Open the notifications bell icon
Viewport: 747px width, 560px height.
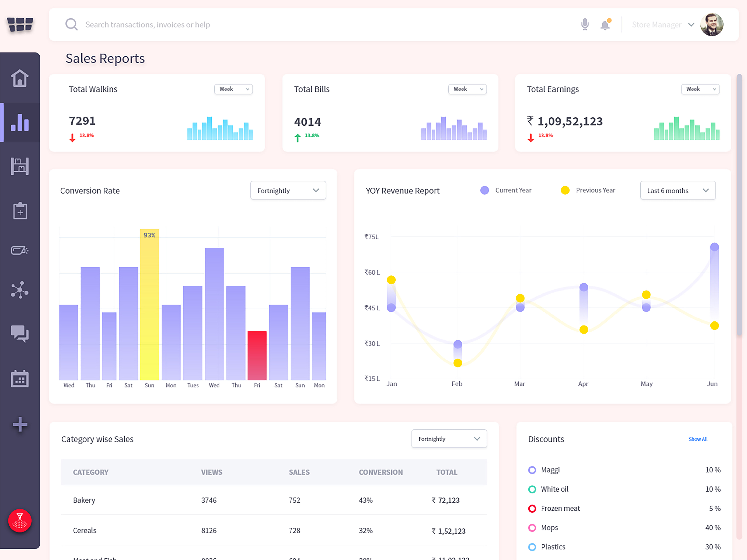(x=605, y=24)
